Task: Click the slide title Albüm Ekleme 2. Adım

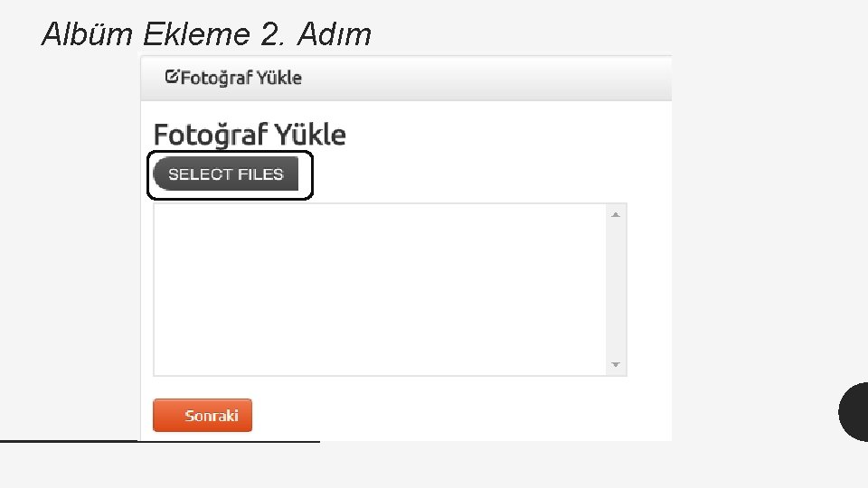Action: tap(207, 34)
